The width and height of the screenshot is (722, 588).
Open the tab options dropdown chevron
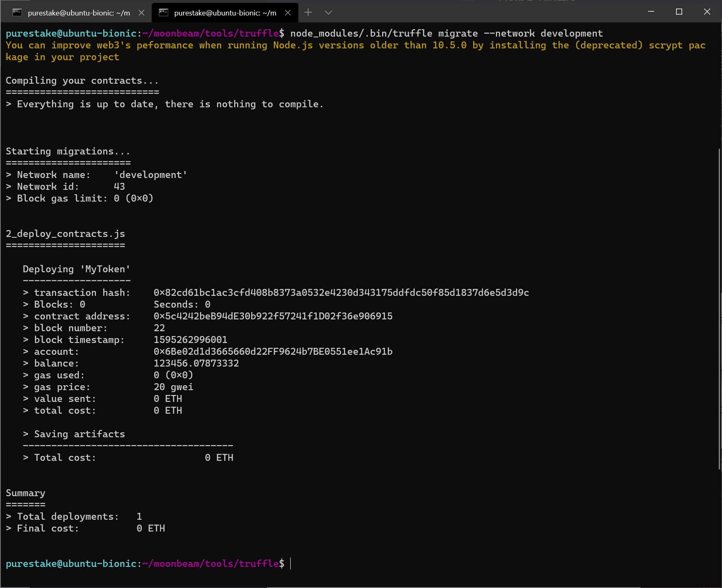click(x=328, y=13)
